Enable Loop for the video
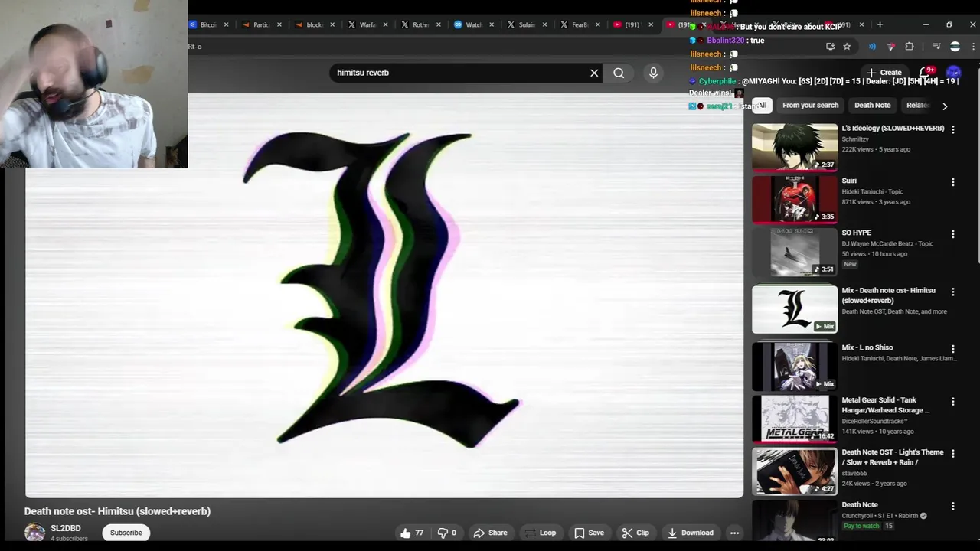 (x=540, y=533)
